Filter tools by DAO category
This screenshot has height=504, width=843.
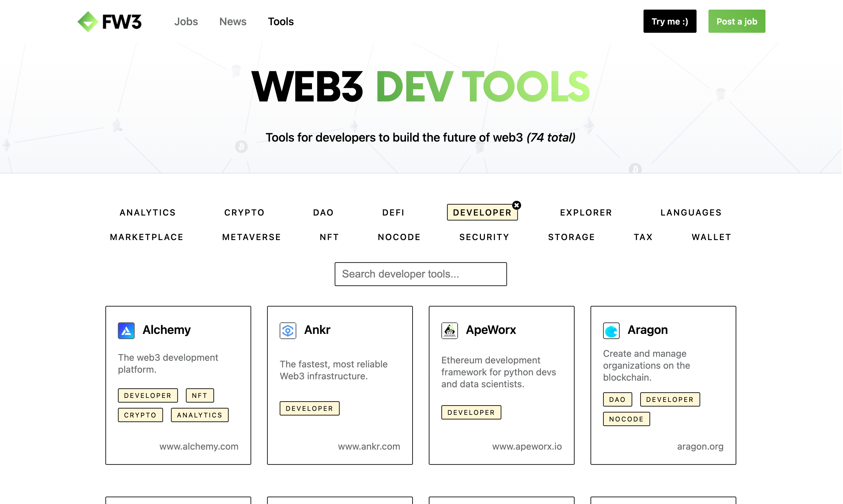pyautogui.click(x=323, y=213)
